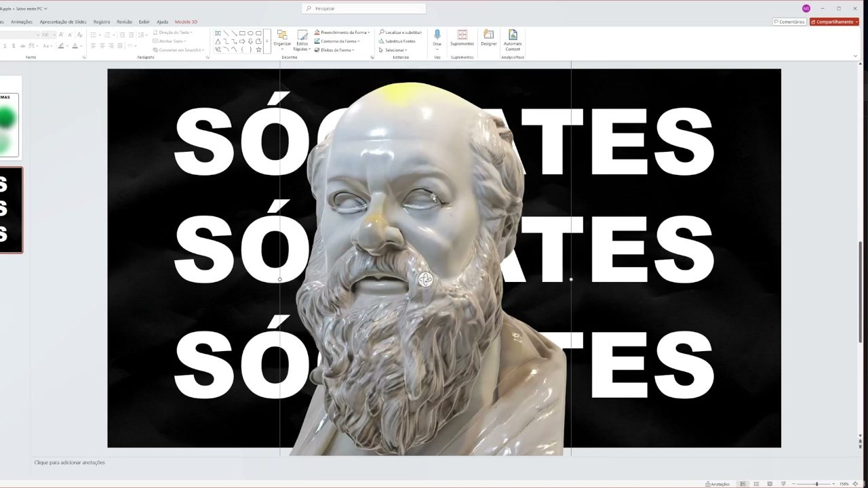Toggle the Anotações notes pane
This screenshot has width=868, height=488.
[717, 484]
